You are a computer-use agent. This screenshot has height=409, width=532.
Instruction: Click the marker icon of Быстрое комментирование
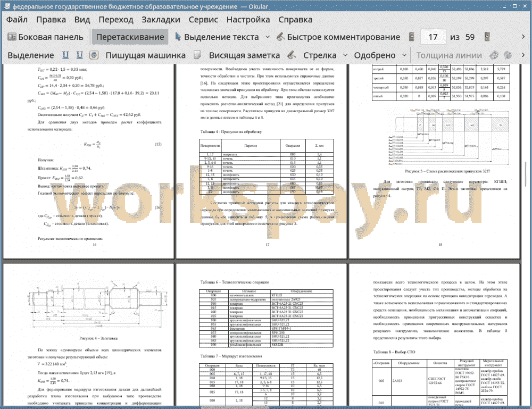(280, 37)
